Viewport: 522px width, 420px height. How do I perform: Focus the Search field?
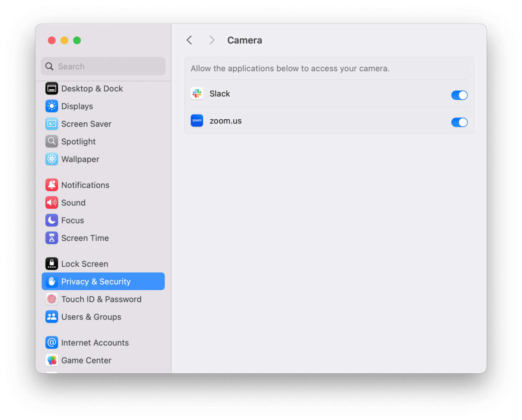(x=103, y=66)
